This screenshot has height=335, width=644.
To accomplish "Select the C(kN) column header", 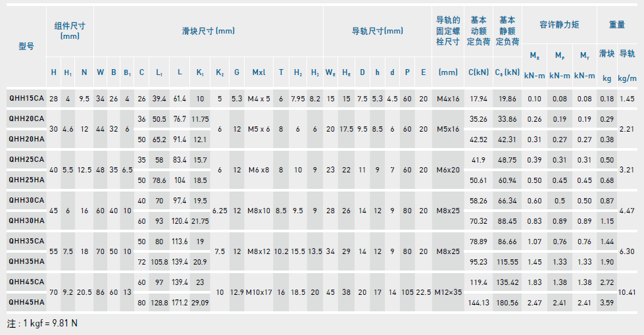I will pyautogui.click(x=478, y=72).
